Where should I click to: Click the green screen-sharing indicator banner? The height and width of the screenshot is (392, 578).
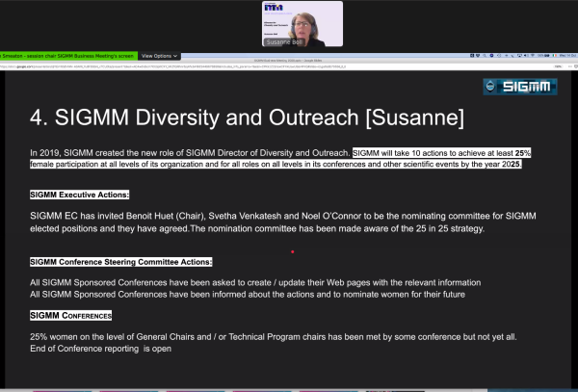coord(68,56)
